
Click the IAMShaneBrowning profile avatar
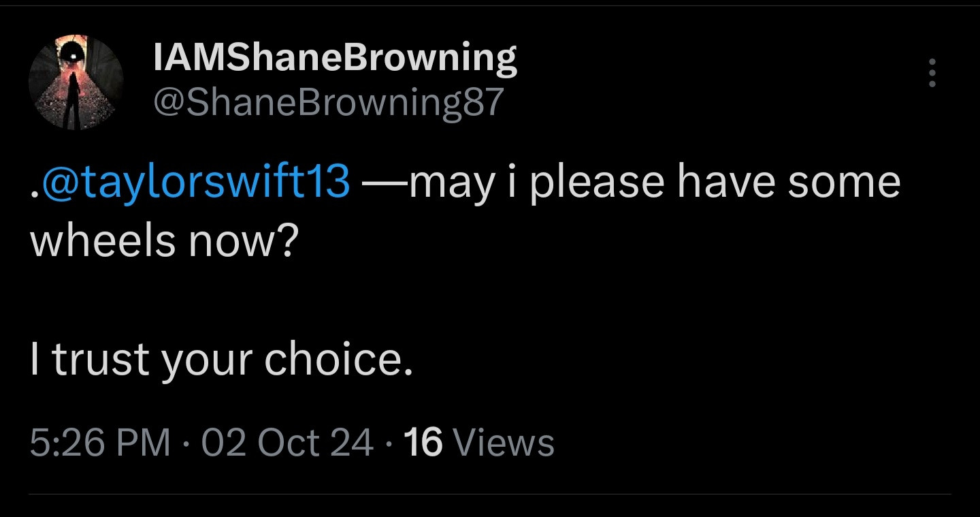pyautogui.click(x=76, y=82)
